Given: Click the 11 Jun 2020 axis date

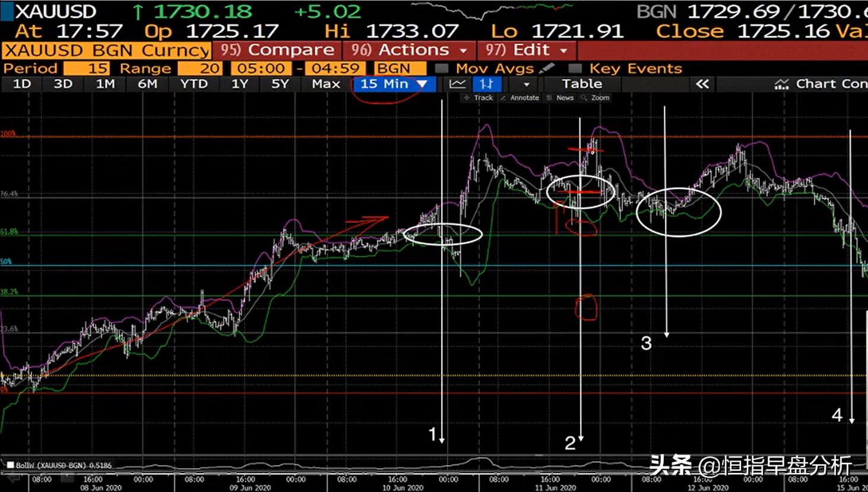Looking at the screenshot, I should click(x=555, y=488).
